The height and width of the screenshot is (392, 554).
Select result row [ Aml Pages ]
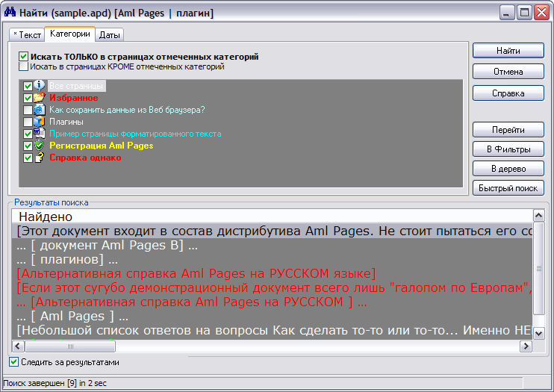click(272, 316)
